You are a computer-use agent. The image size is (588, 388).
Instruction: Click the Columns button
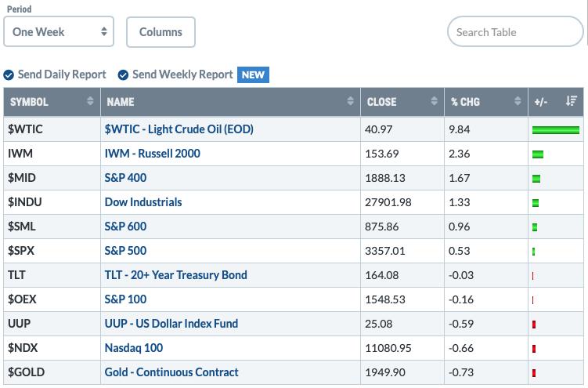[161, 32]
